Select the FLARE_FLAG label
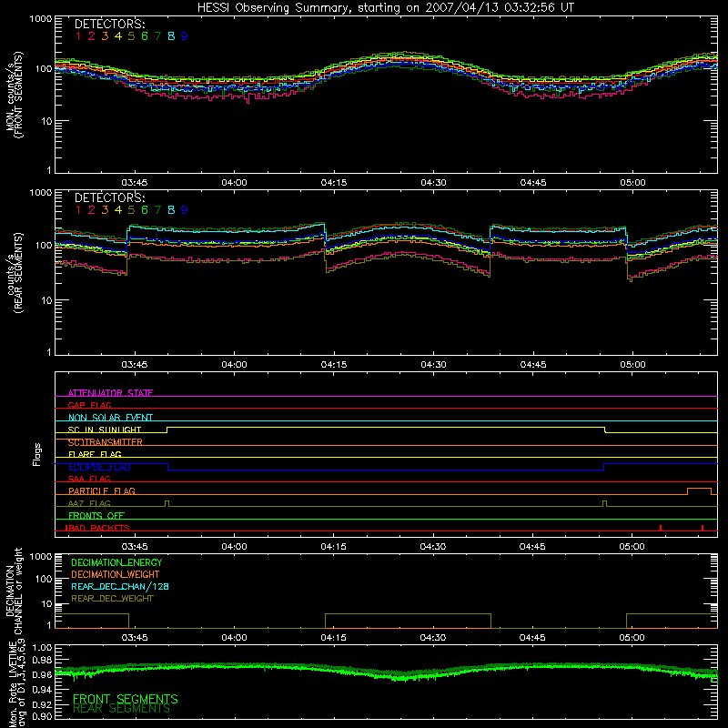 click(x=95, y=454)
